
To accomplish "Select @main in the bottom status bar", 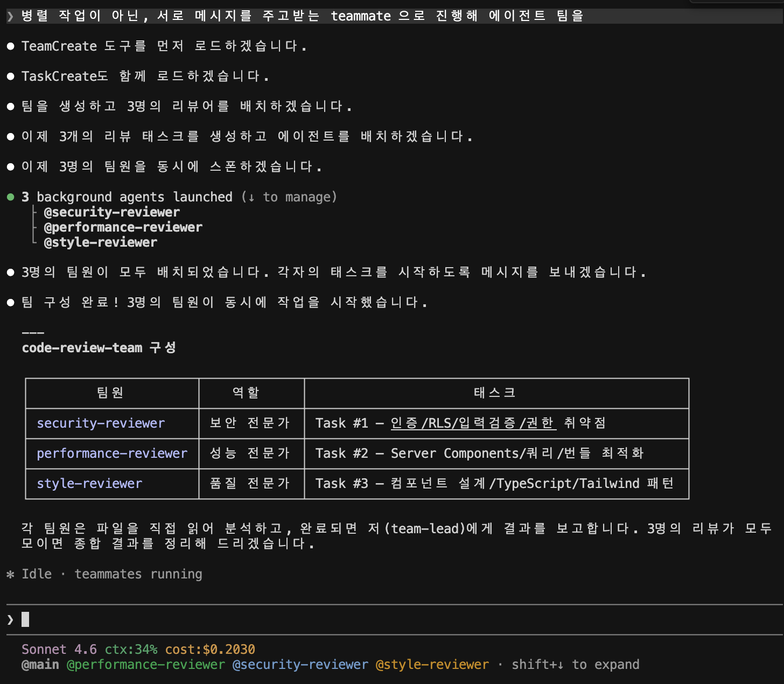I will point(40,665).
